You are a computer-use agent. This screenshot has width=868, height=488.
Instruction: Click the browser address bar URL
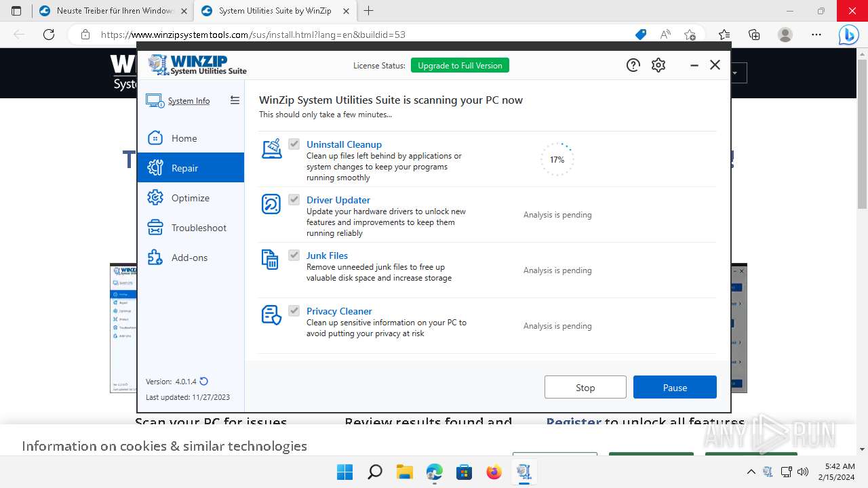coord(253,35)
